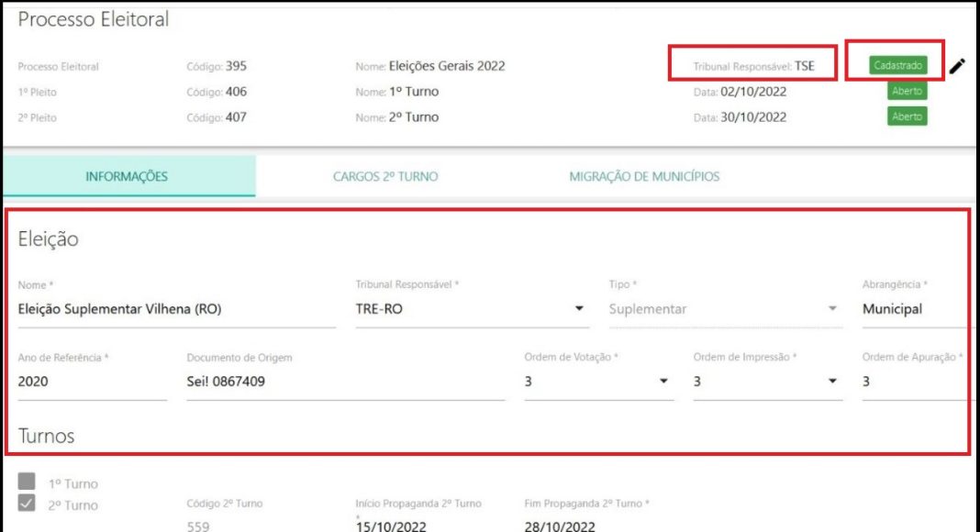Click the Aberto badge for 1º Turno
Viewport: 980px width, 532px height.
(x=907, y=92)
